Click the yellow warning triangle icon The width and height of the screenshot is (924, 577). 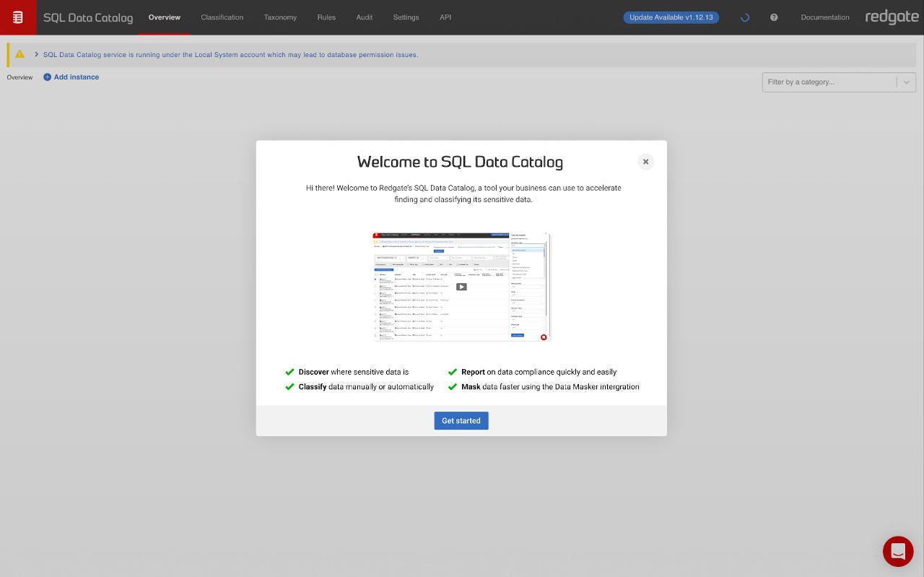click(19, 54)
